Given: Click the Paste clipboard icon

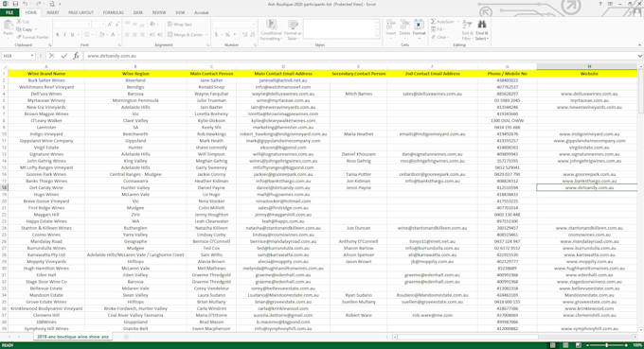Looking at the screenshot, I should point(9,26).
